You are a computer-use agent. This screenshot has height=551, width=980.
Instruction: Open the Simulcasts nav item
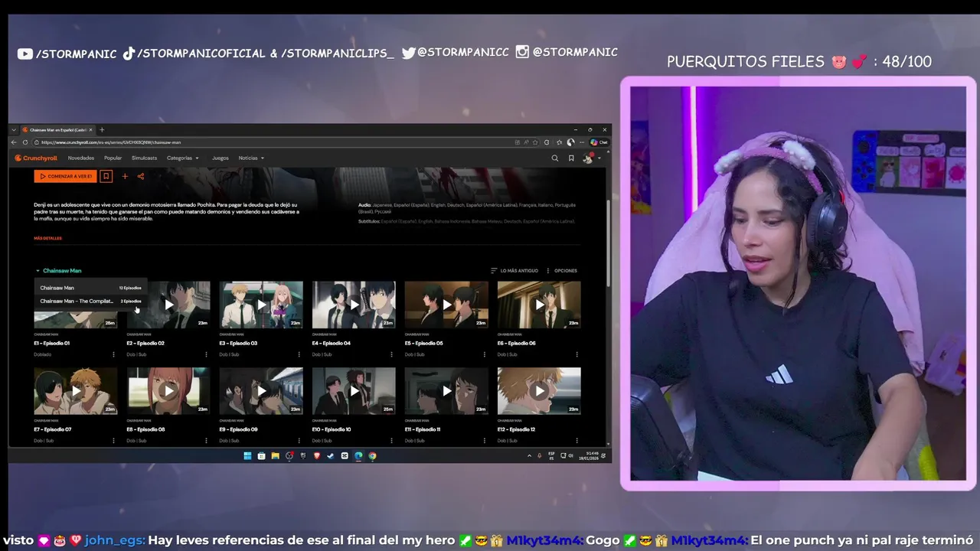[x=144, y=158]
